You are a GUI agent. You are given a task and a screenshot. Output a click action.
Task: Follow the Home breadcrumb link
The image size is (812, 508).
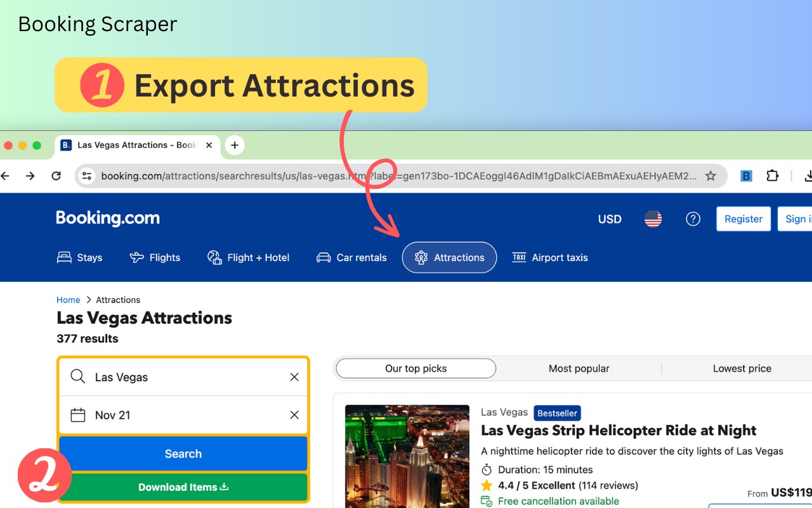click(x=69, y=300)
